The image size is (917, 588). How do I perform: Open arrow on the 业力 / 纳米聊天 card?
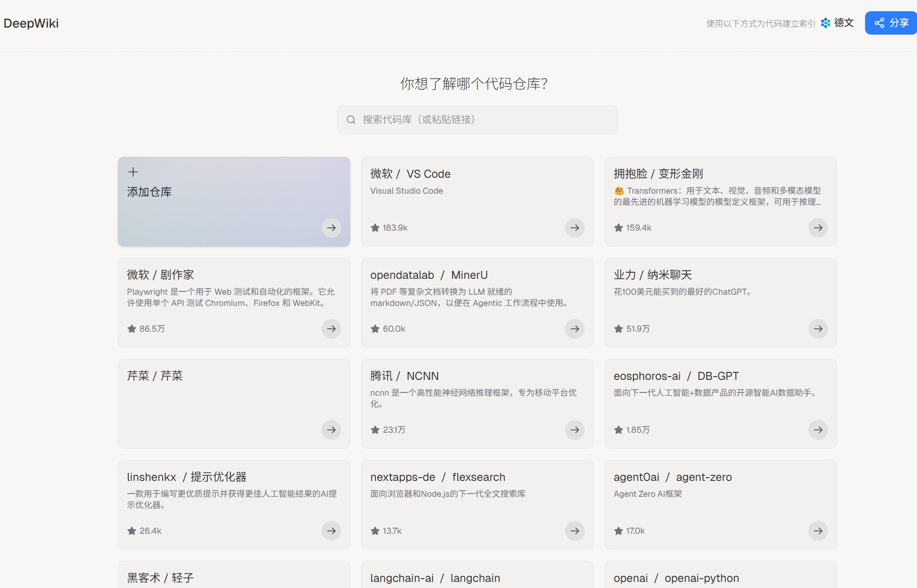point(818,329)
